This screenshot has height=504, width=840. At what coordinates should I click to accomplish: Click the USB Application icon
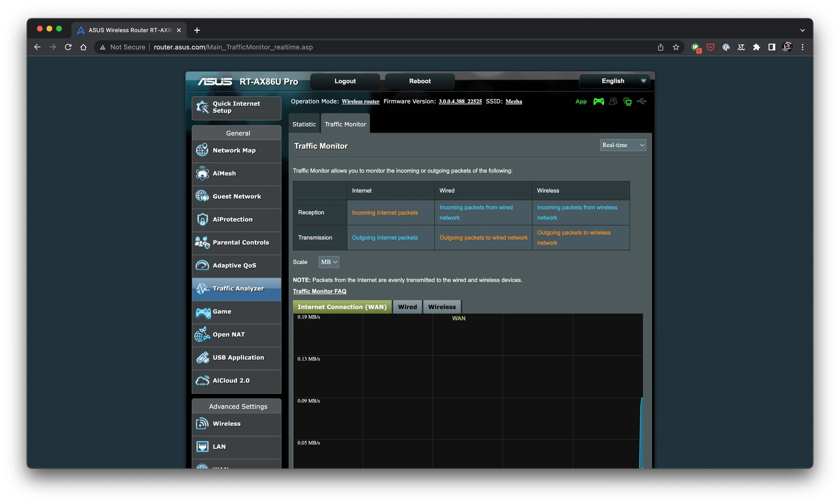pyautogui.click(x=202, y=357)
